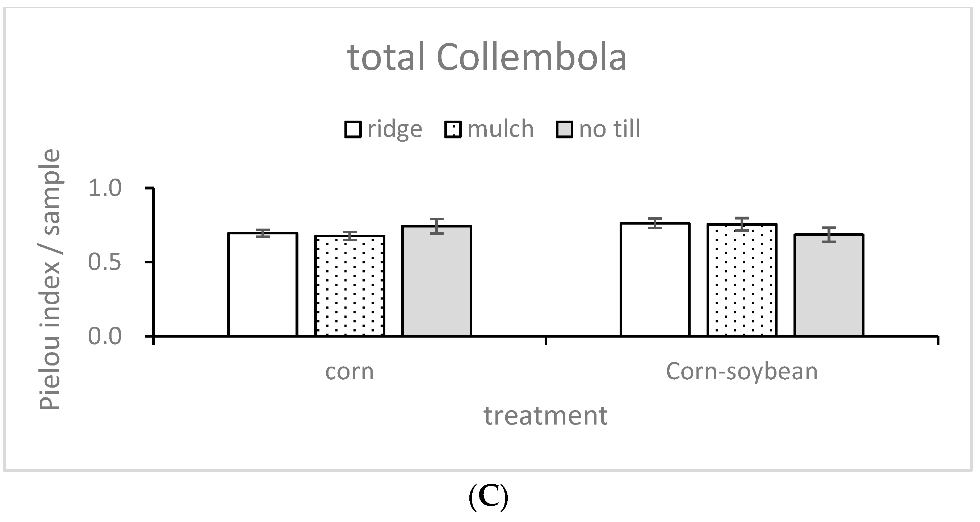
Task: Click the 0.0 y-axis tick label
Action: pos(104,337)
